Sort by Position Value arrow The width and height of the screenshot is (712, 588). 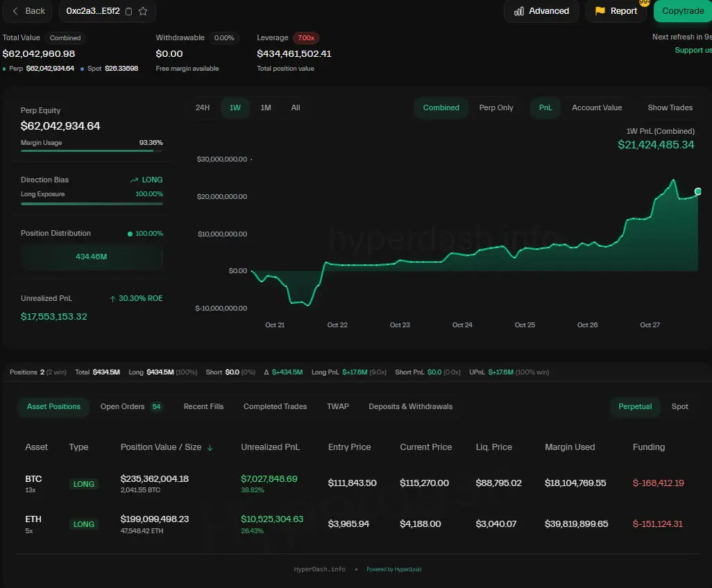210,447
